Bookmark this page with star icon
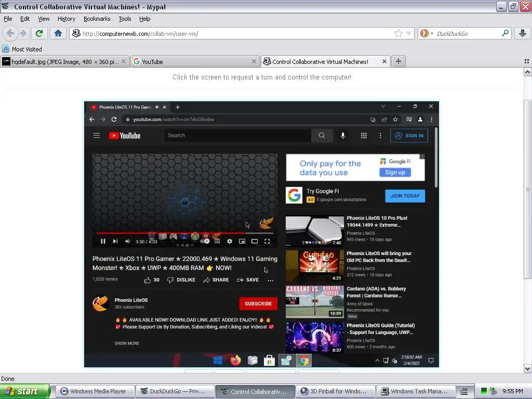This screenshot has width=532, height=399. [398, 33]
